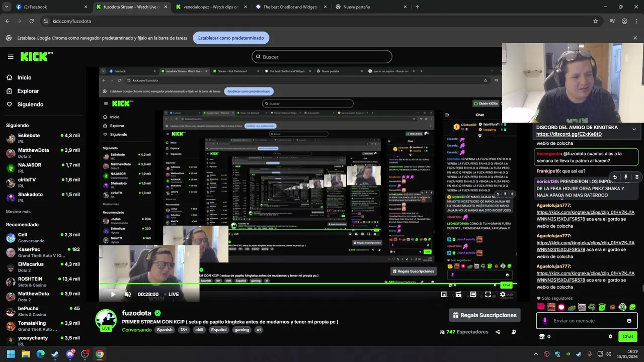The image size is (644, 362).
Task: Open the discord.gg pinned link
Action: click(569, 134)
